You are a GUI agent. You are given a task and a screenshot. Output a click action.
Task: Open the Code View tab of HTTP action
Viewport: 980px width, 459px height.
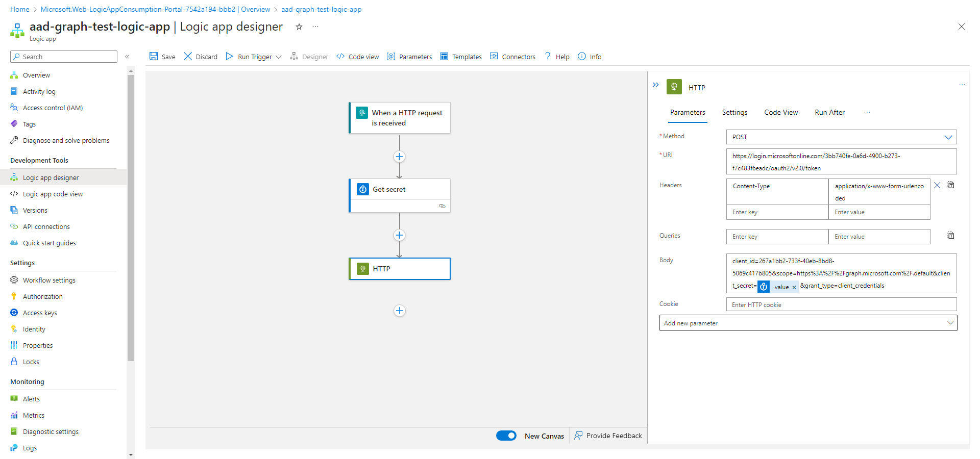pyautogui.click(x=781, y=112)
